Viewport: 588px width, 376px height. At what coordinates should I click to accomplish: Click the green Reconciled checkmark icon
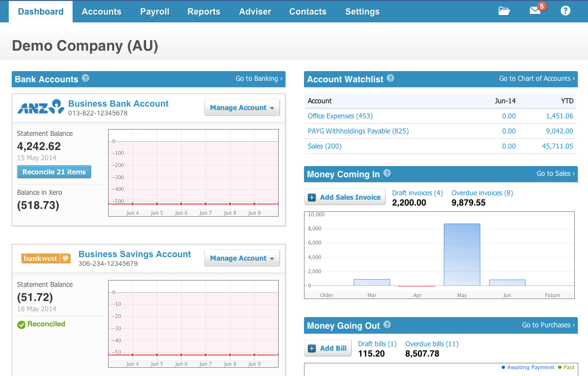(20, 324)
